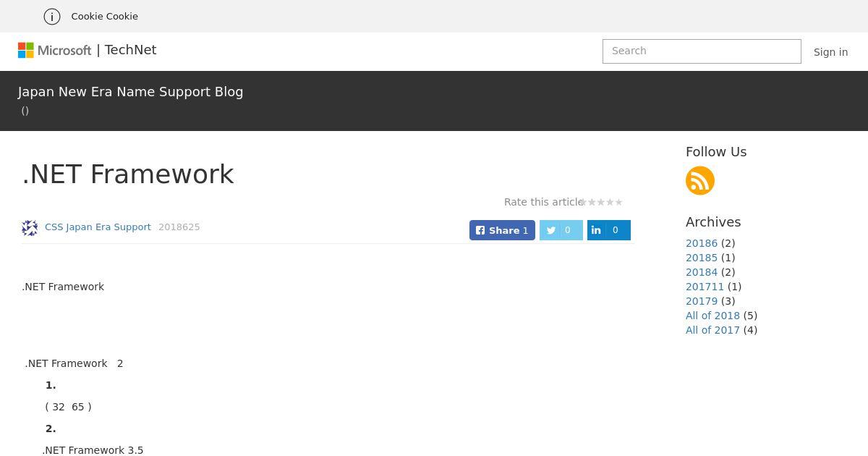Click the Microsoft logo
The width and height of the screenshot is (868, 456).
pyautogui.click(x=55, y=50)
